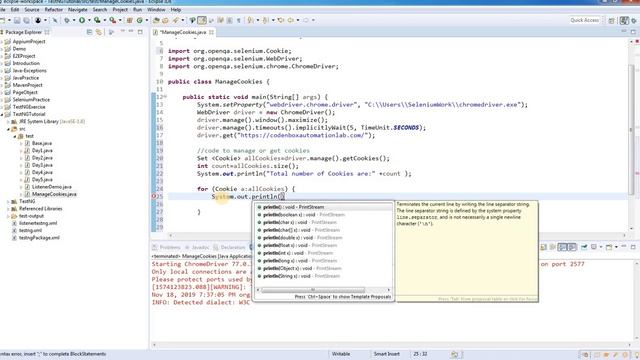Viewport: 640px width, 360px height.
Task: Click the Next Annotation icon in toolbar
Action: (x=250, y=20)
